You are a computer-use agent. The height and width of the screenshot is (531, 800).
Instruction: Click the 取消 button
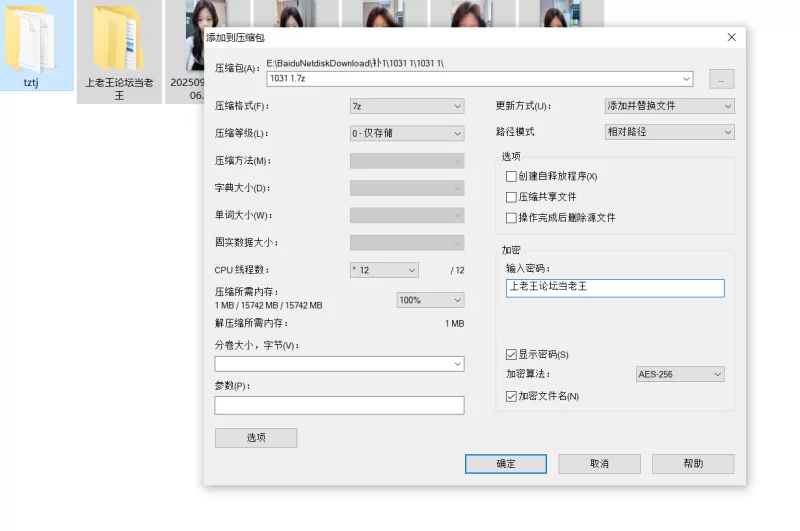(x=599, y=464)
